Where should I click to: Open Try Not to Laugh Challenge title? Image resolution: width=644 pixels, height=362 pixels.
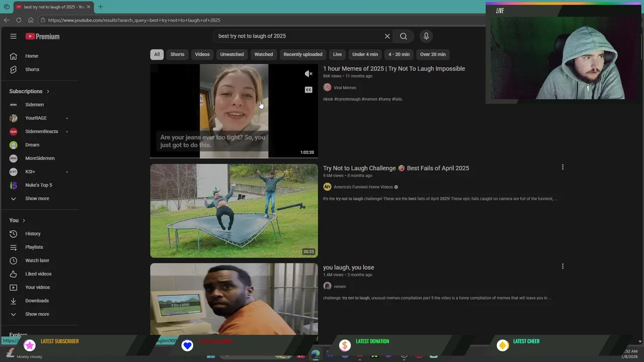point(396,168)
